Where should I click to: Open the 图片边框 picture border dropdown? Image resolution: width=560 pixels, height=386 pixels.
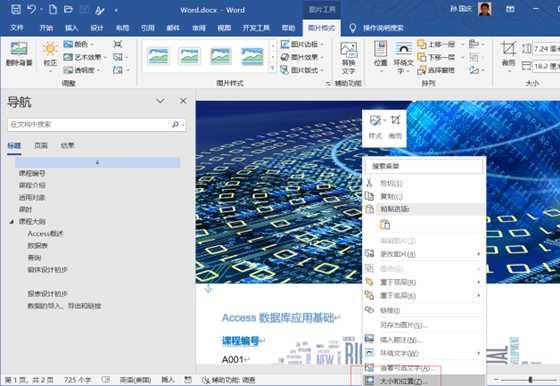coord(302,44)
